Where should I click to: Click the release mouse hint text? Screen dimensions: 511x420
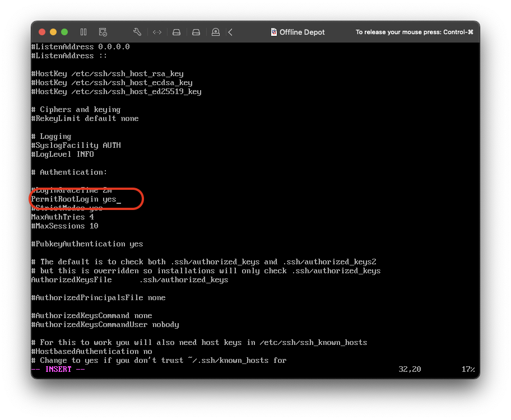click(x=414, y=32)
